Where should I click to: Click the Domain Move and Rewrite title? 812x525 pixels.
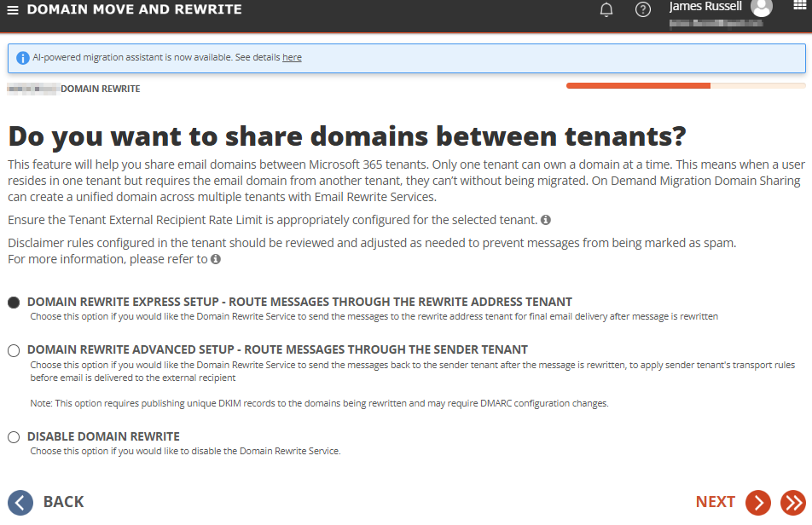click(x=134, y=9)
